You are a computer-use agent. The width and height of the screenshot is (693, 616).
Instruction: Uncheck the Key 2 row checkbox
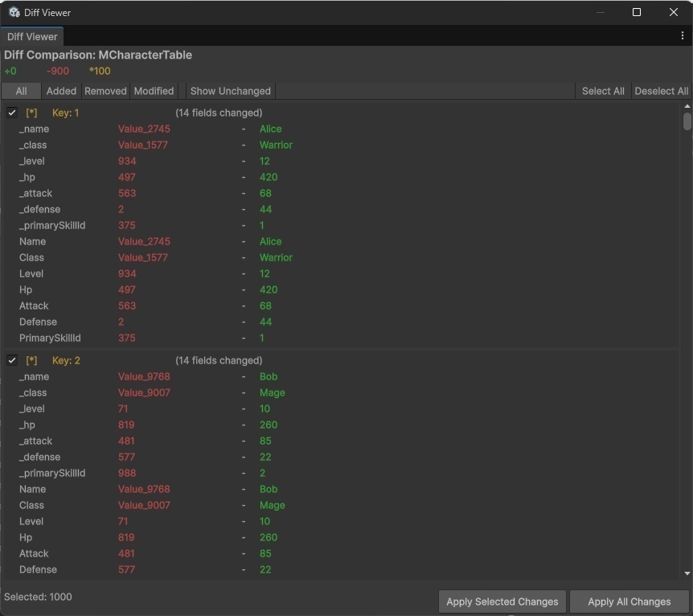(x=12, y=361)
